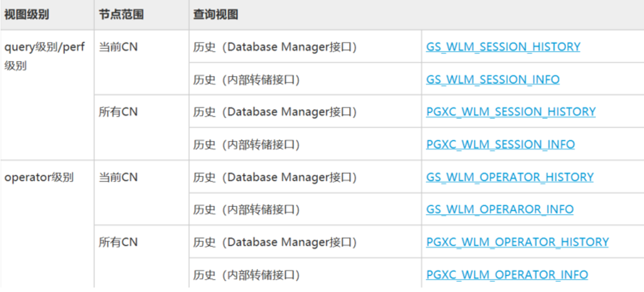Image resolution: width=644 pixels, height=292 pixels.
Task: Click the operator级别 cell
Action: coord(39,177)
